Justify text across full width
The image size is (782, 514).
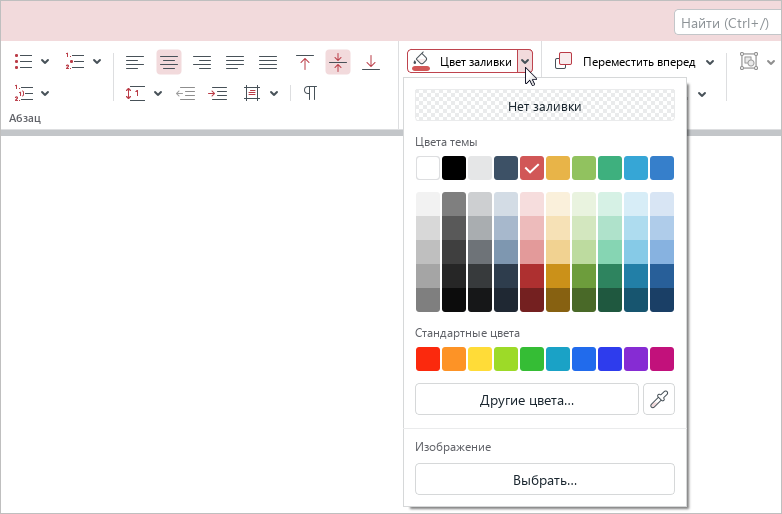235,62
